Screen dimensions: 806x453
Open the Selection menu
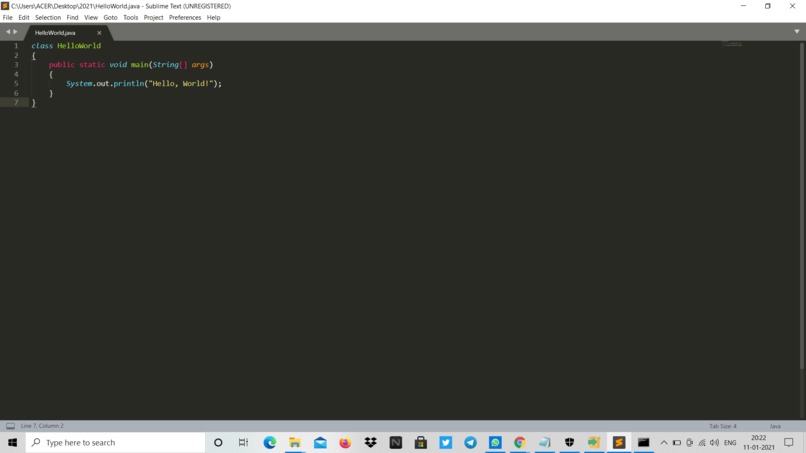(48, 17)
